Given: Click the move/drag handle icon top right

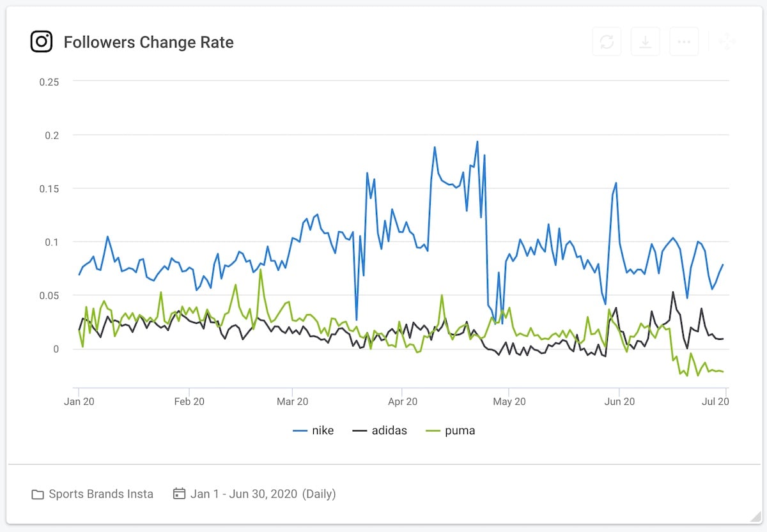Looking at the screenshot, I should [726, 40].
